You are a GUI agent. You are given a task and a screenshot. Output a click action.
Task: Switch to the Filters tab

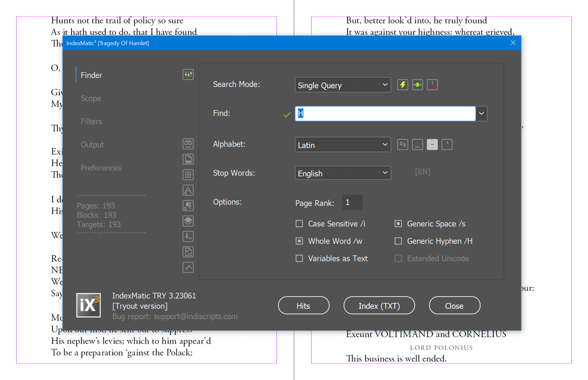point(91,121)
